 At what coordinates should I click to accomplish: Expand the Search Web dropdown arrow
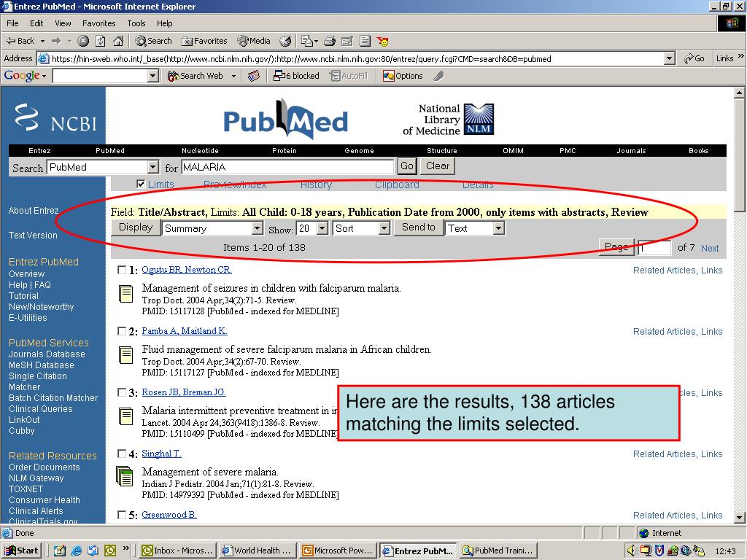[x=233, y=76]
